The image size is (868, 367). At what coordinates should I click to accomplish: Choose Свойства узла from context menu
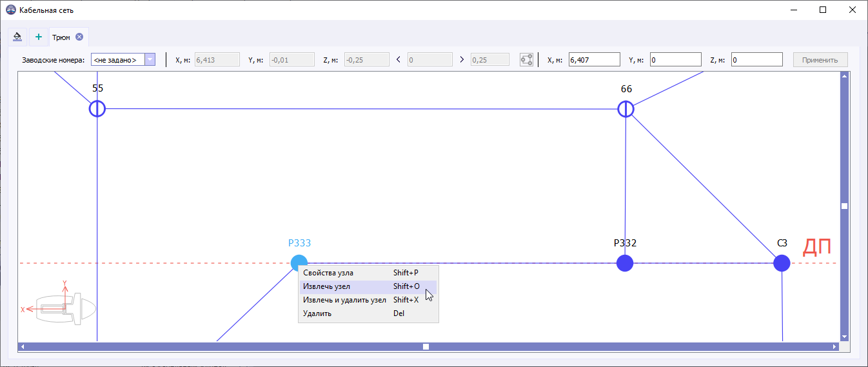(368, 273)
